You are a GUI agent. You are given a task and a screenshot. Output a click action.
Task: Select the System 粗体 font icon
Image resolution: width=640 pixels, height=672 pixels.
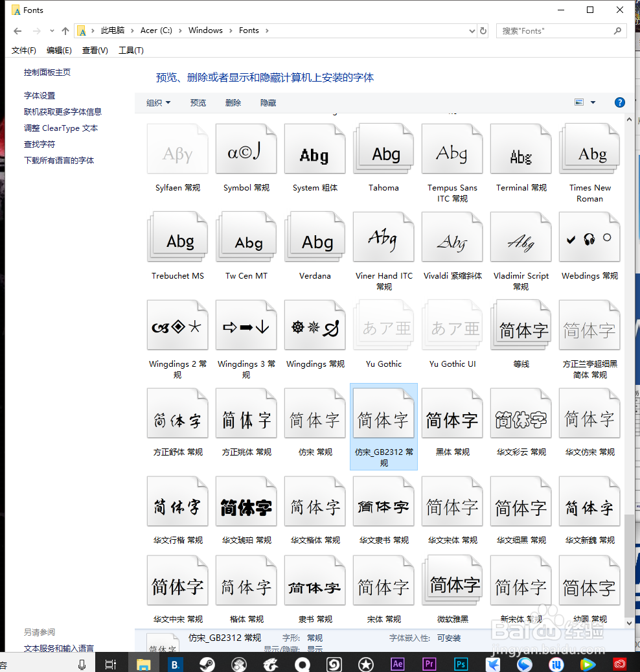[315, 148]
